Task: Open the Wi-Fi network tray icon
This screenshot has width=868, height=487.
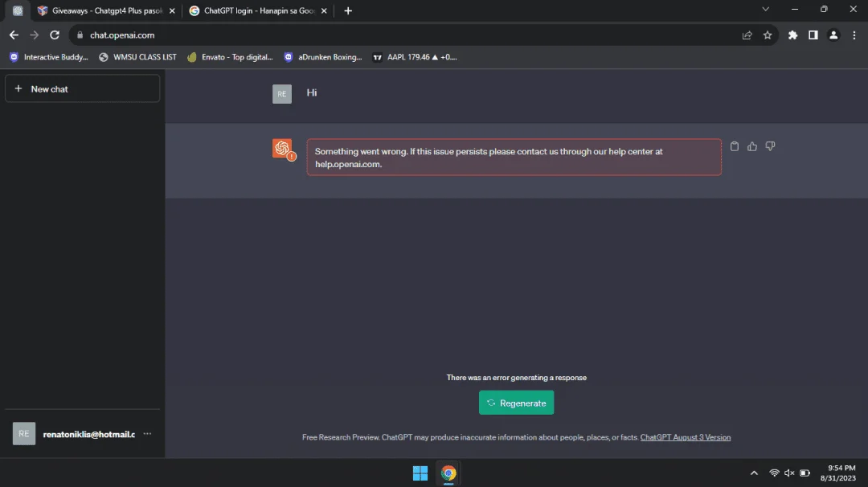Action: coord(774,473)
